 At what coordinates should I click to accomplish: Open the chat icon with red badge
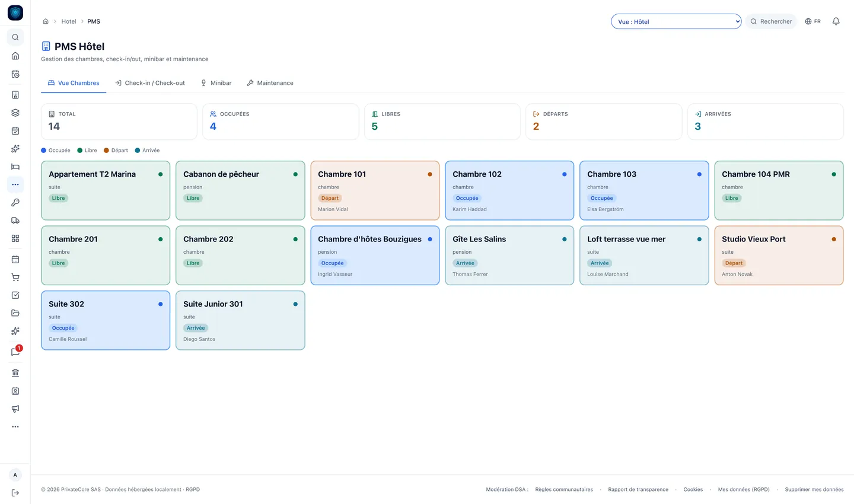tap(15, 352)
